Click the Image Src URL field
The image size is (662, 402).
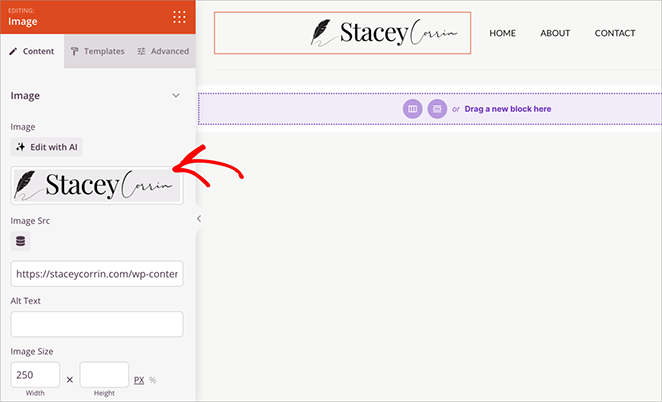[97, 274]
